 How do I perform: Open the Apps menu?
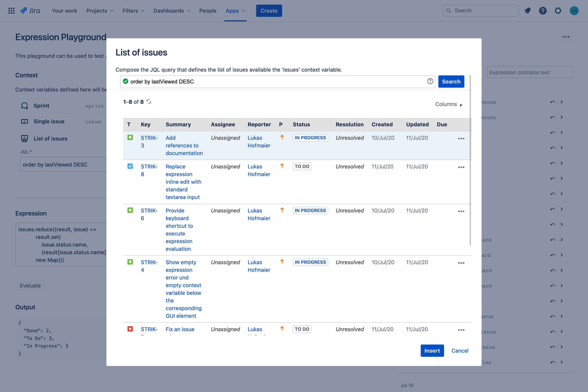(235, 11)
